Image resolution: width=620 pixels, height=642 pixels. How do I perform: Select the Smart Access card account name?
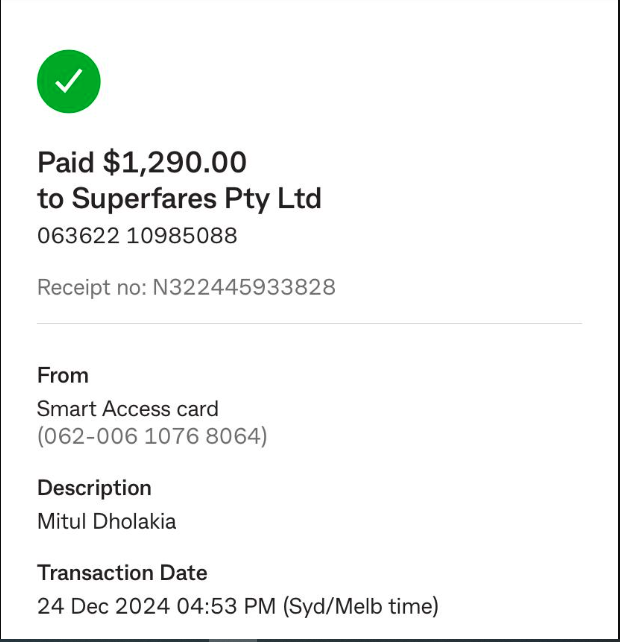tap(128, 409)
